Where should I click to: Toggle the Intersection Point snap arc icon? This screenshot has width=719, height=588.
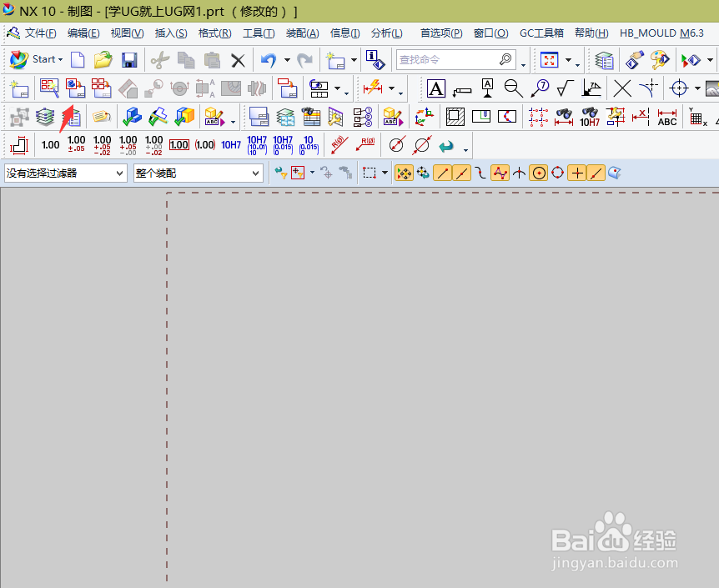click(519, 173)
